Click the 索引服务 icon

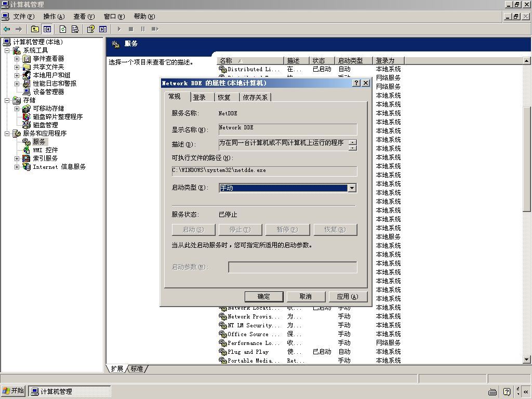[27, 158]
